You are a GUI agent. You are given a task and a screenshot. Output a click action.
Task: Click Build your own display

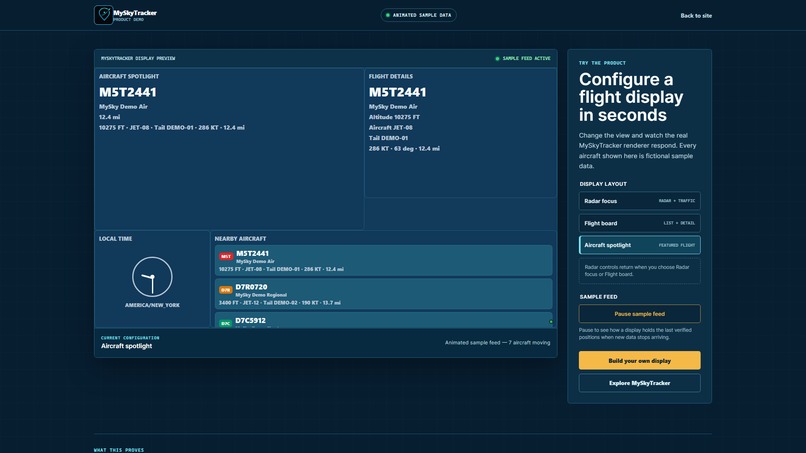(639, 360)
